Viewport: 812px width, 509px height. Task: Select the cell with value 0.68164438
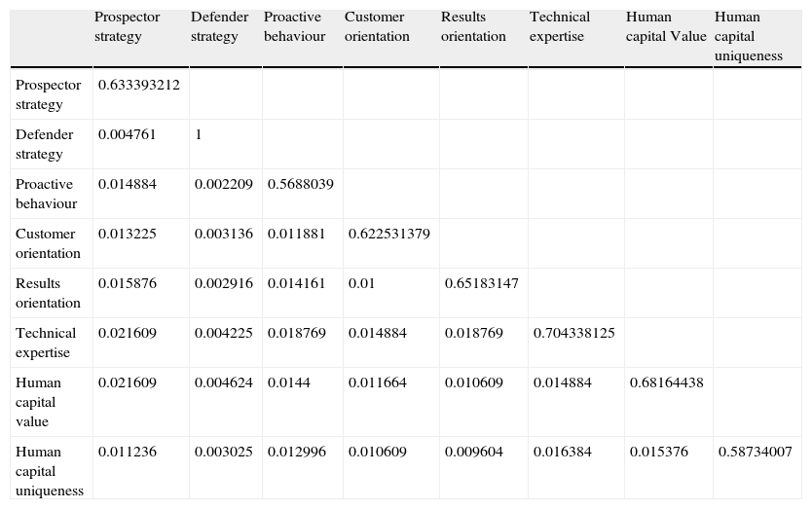click(x=666, y=382)
